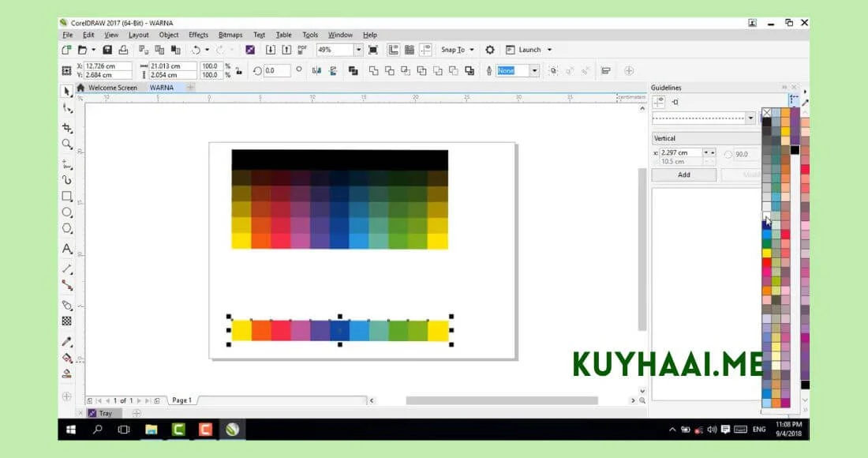Toggle the lock ratio padlock

pyautogui.click(x=238, y=71)
